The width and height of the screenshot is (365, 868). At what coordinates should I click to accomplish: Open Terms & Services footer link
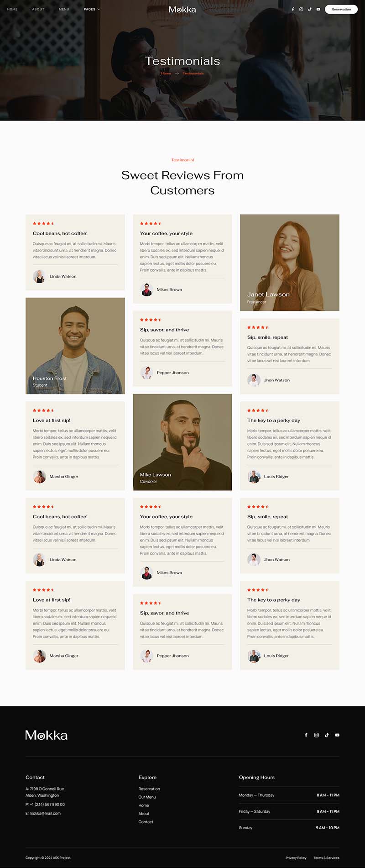pyautogui.click(x=326, y=857)
